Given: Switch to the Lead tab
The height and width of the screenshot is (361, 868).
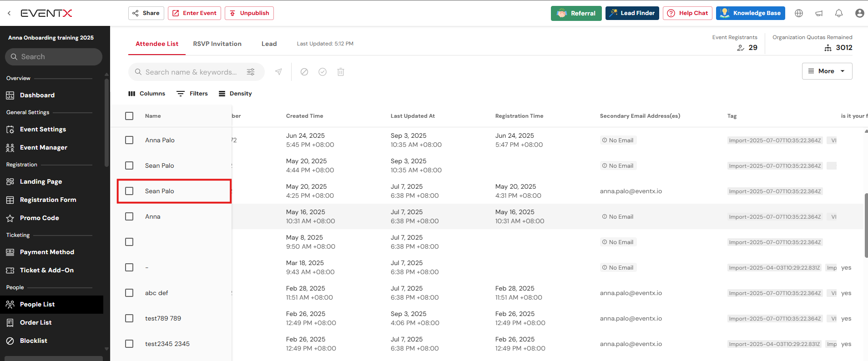Looking at the screenshot, I should 269,44.
